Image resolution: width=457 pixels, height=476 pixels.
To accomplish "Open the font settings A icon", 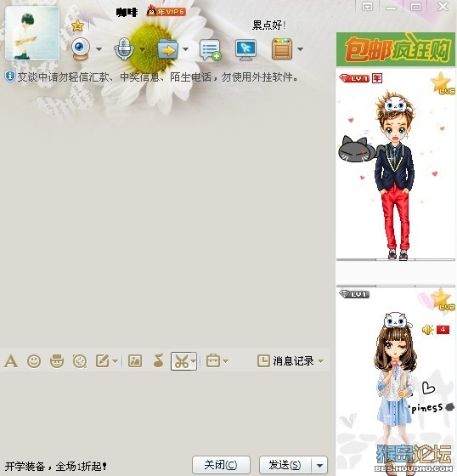I will tap(11, 361).
